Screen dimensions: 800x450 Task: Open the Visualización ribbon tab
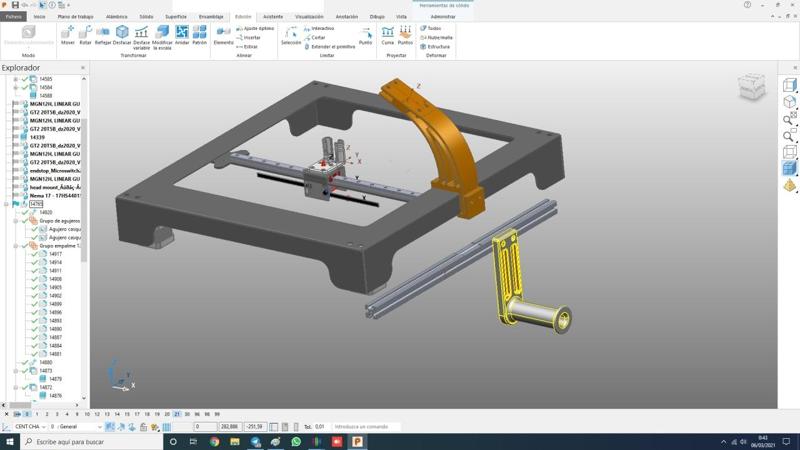309,17
